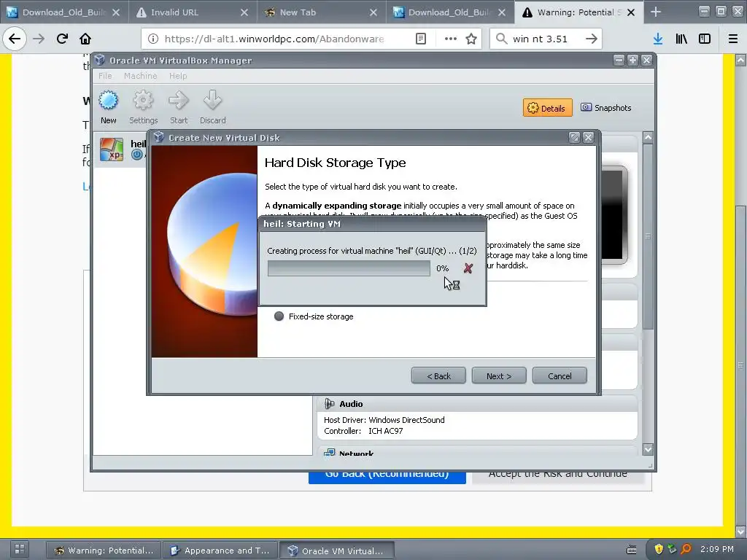The height and width of the screenshot is (560, 747).
Task: Click the Audio section speaker icon
Action: [x=329, y=404]
